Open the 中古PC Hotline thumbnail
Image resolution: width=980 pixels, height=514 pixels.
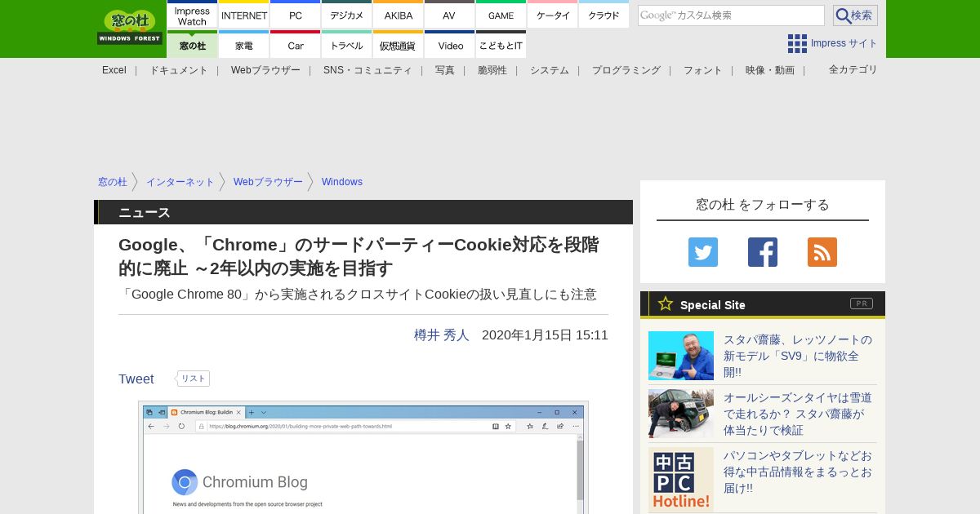[x=681, y=480]
